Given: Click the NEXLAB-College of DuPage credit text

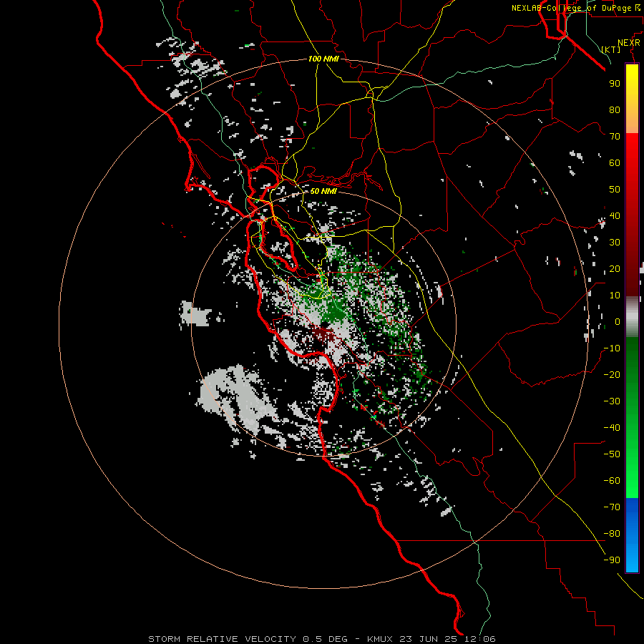Looking at the screenshot, I should tap(576, 8).
